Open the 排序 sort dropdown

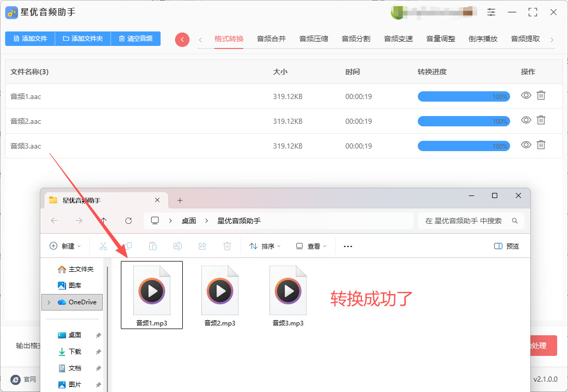coord(265,246)
